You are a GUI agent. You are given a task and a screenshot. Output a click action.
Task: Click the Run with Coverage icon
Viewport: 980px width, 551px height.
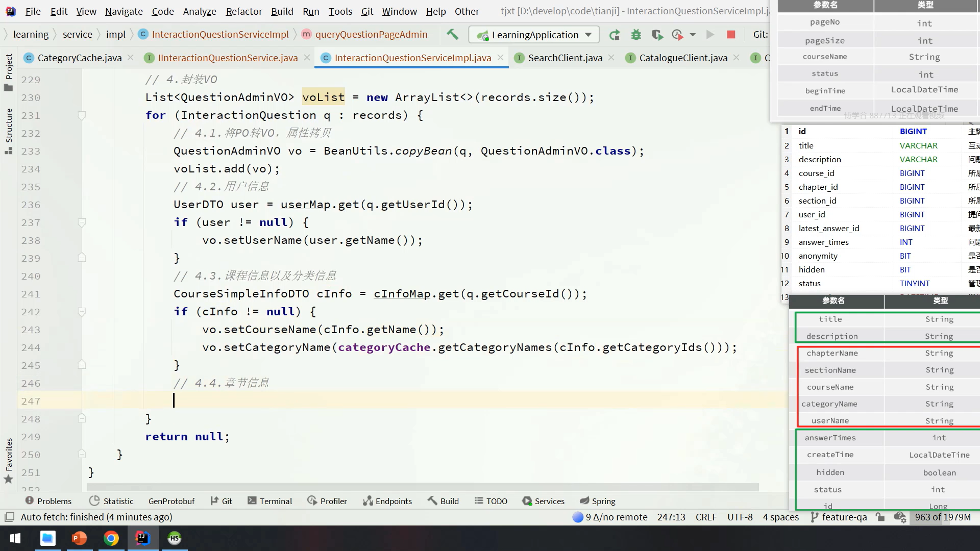[657, 35]
